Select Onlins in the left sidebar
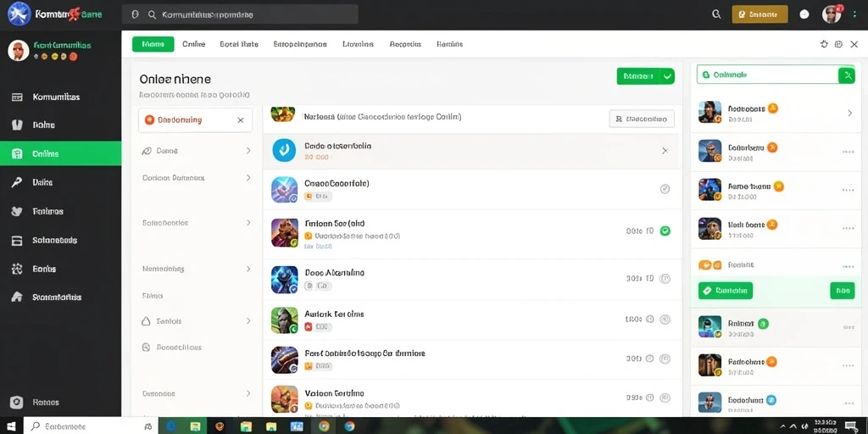Screen dimensions: 868x434 pyautogui.click(x=60, y=154)
